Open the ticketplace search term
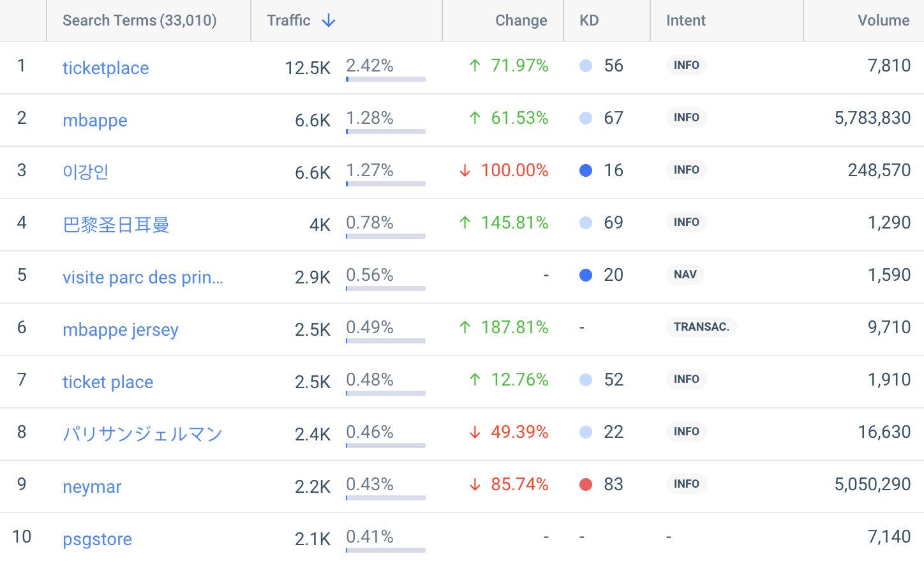 pyautogui.click(x=105, y=68)
